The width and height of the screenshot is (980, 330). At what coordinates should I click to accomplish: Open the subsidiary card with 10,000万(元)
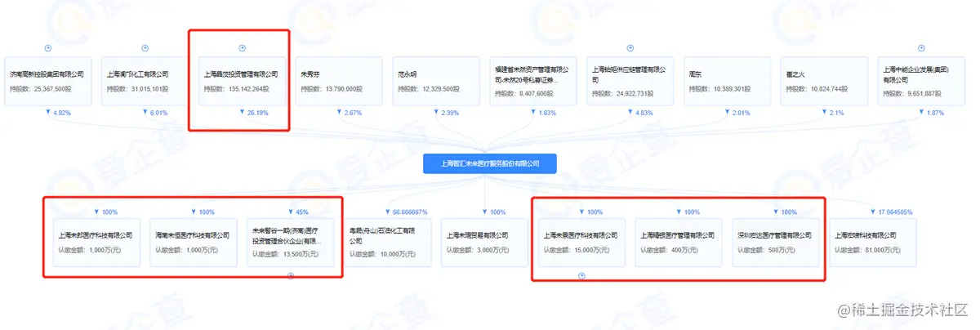tap(387, 243)
